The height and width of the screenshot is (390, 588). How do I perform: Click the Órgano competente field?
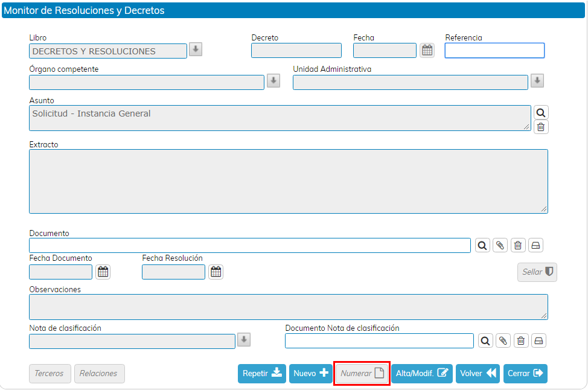tap(147, 82)
